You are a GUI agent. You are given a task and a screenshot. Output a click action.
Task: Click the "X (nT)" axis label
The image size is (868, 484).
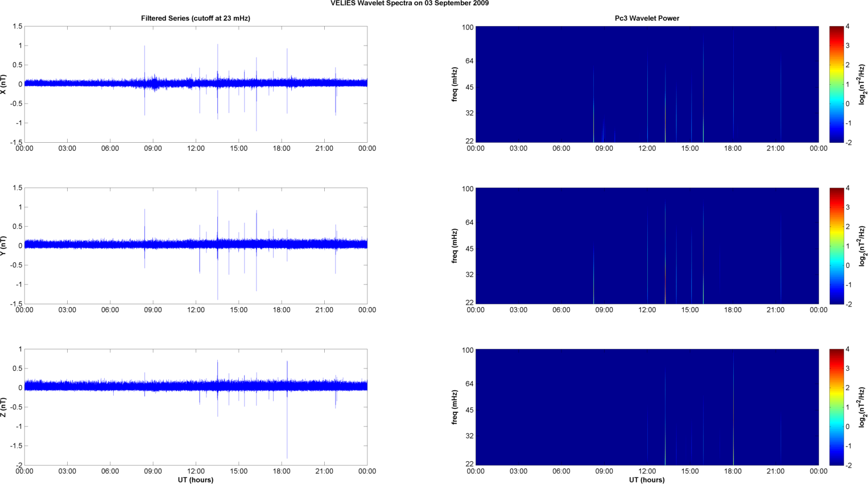[4, 84]
